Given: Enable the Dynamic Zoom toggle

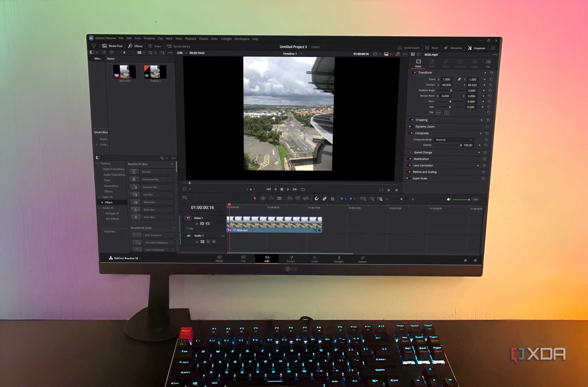Looking at the screenshot, I should pos(410,126).
